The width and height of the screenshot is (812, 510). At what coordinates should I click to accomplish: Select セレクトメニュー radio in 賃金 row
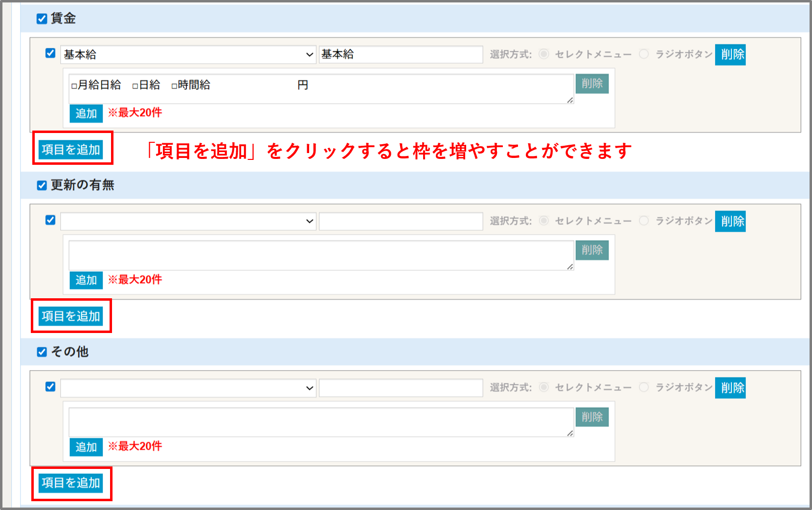point(544,54)
